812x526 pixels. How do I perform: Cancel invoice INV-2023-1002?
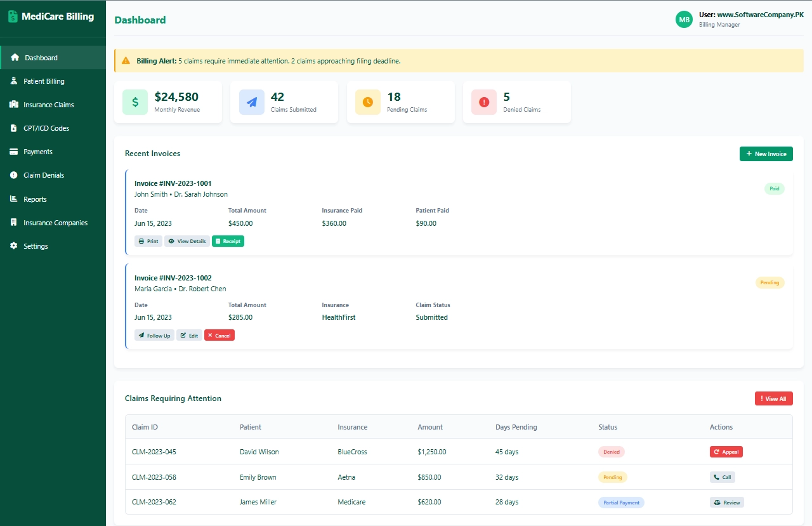click(219, 334)
